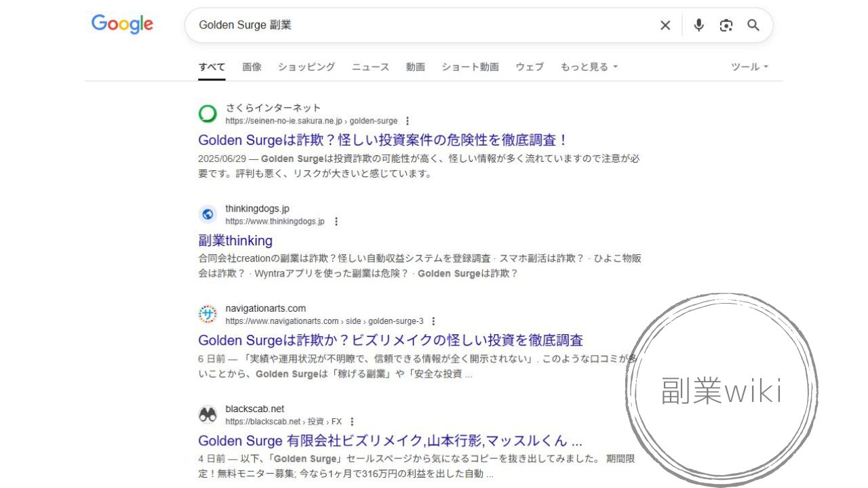Screen dimensions: 868x488
Task: Start voice search with microphone icon
Action: coord(698,25)
